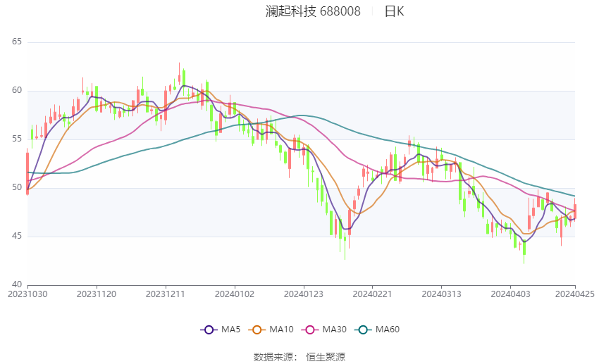
Task: Toggle the MA10 legend series
Action: click(x=271, y=330)
